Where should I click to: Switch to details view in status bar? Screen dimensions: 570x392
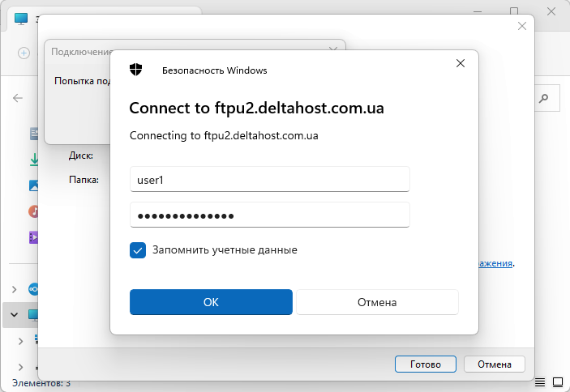coord(540,382)
